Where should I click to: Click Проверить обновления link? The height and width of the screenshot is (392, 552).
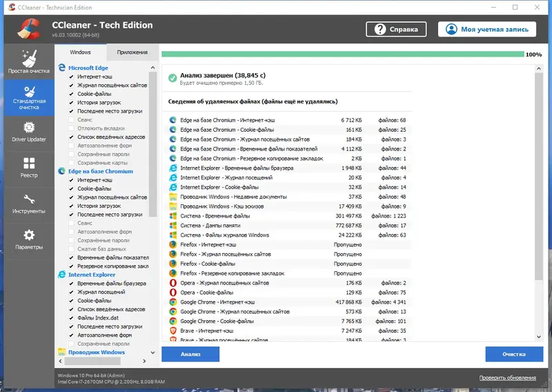click(507, 378)
